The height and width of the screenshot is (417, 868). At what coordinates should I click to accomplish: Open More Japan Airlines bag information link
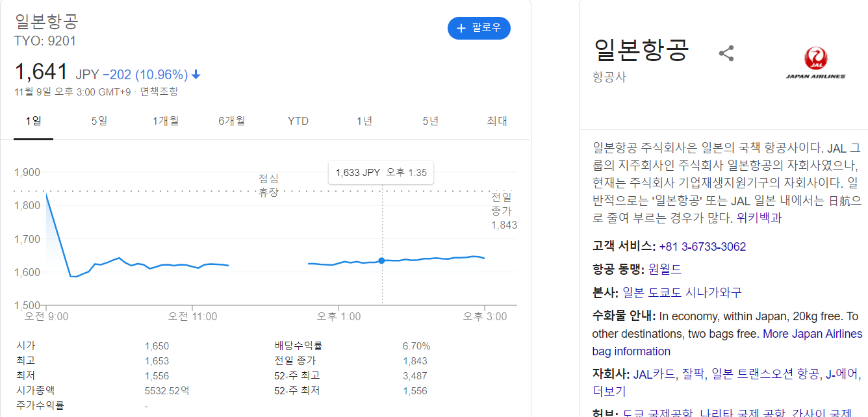(812, 335)
